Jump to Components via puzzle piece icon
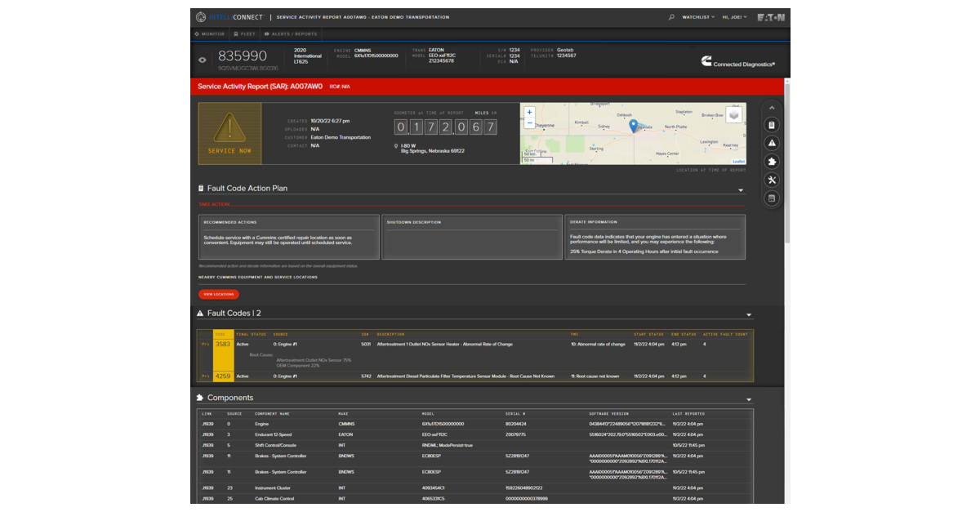 (x=772, y=162)
